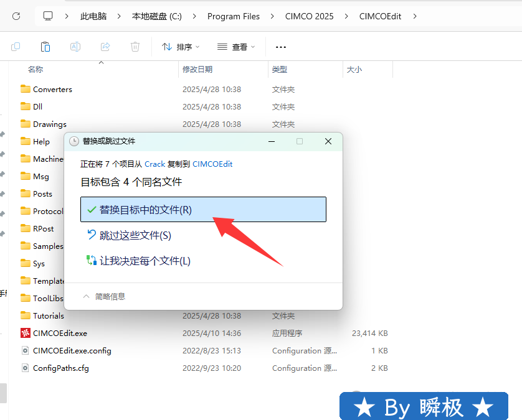This screenshot has height=420, width=522.
Task: Choose 替换目标中的文件(R) option
Action: click(203, 210)
